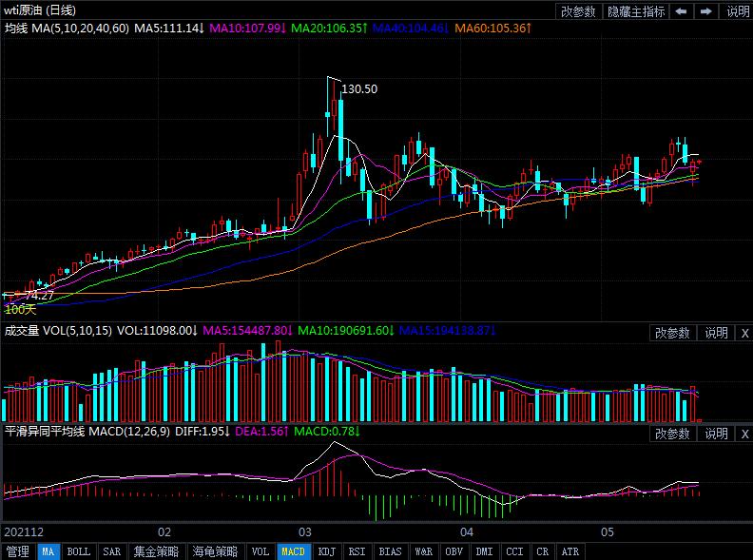Open 改参数 in the volume panel
Viewport: 753px width, 560px height.
673,333
